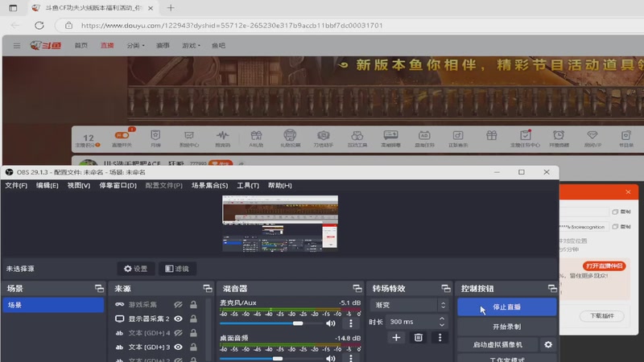
Task: Mute the 桌面音频 channel speaker icon
Action: pyautogui.click(x=331, y=358)
